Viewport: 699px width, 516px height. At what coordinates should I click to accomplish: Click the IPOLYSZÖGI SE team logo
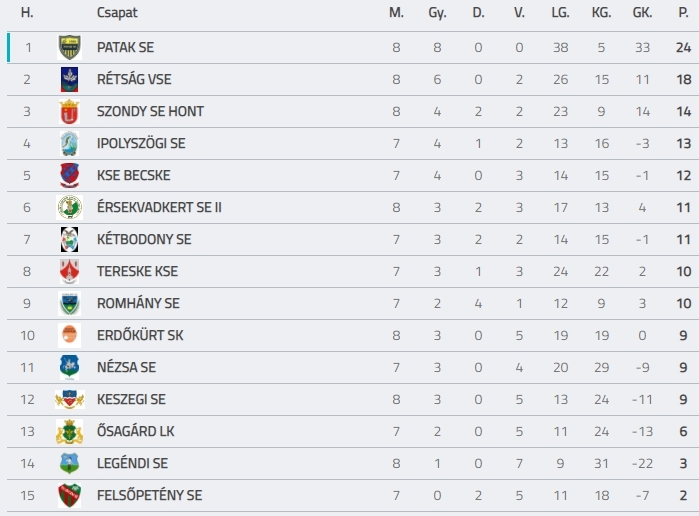pos(70,144)
